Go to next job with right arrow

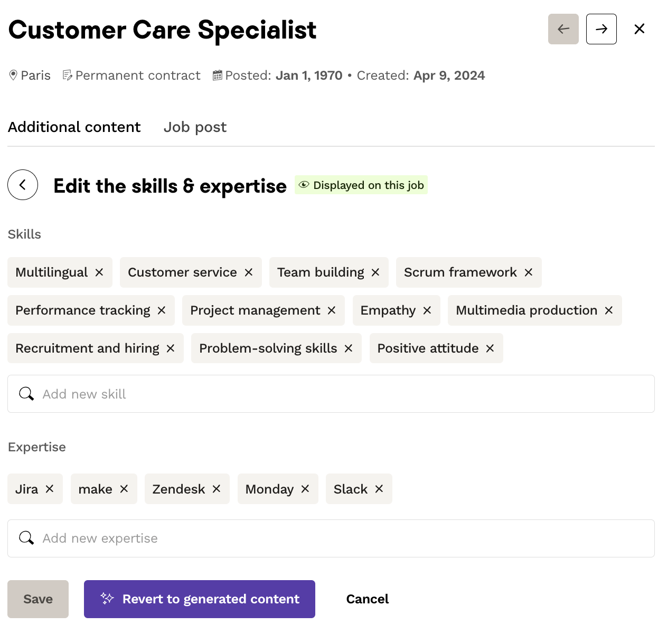(601, 29)
